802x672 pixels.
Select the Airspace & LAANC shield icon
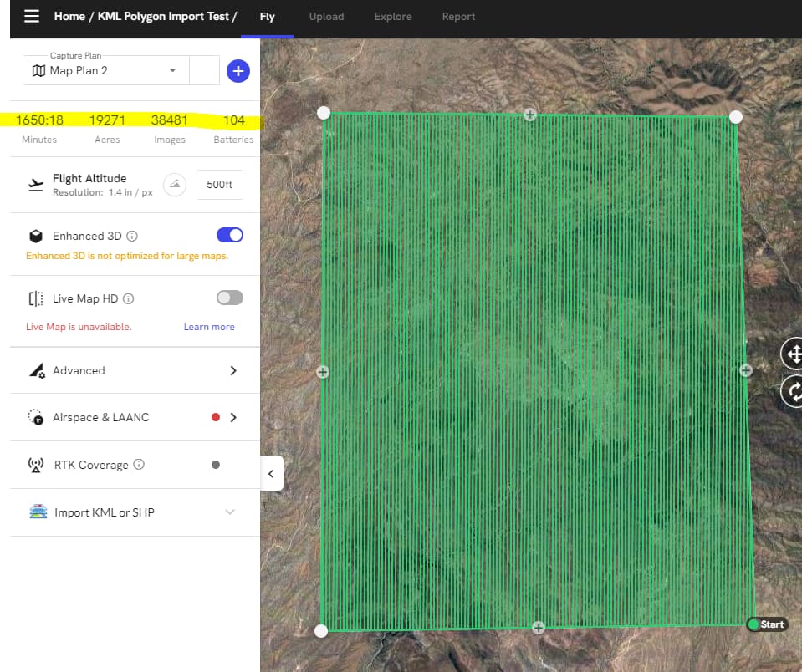pos(35,417)
